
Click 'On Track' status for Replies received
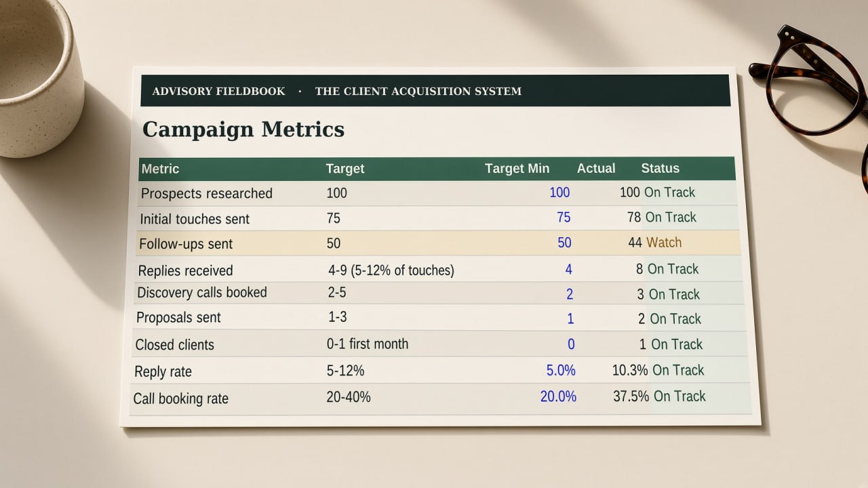[673, 269]
